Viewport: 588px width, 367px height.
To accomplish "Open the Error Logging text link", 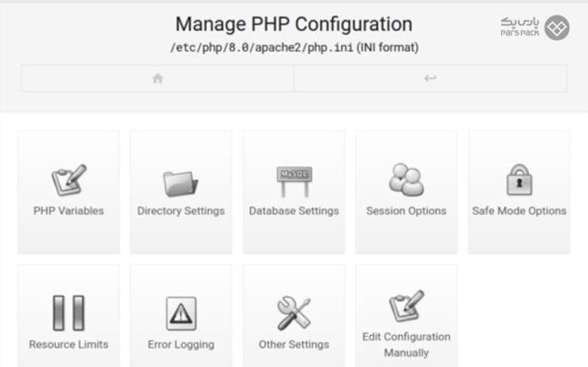I will (x=181, y=344).
